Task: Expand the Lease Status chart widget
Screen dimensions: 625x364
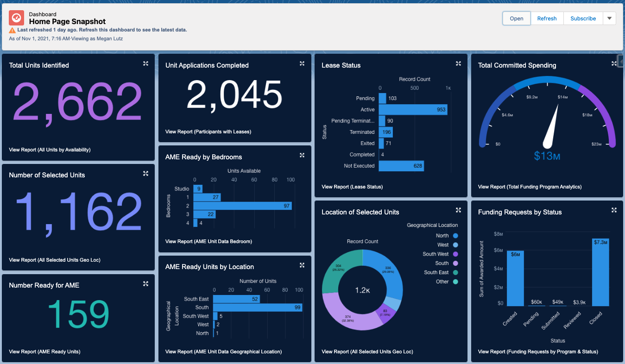Action: (458, 63)
